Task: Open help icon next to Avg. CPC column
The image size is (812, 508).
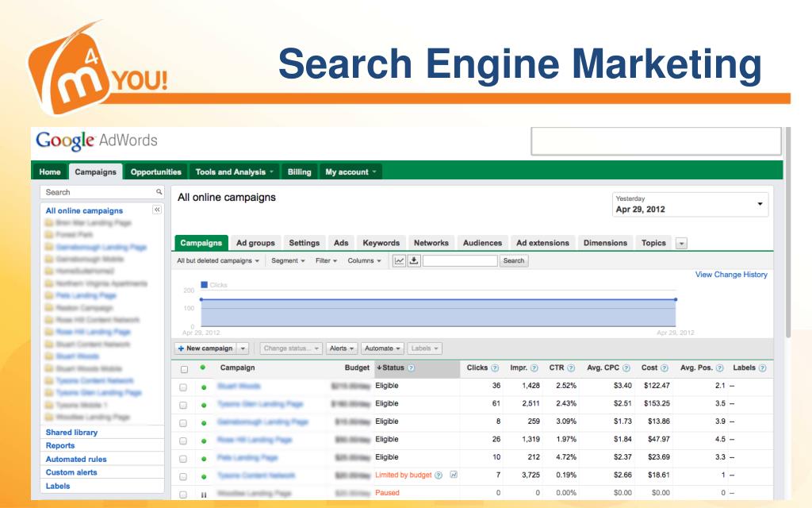Action: pyautogui.click(x=626, y=368)
